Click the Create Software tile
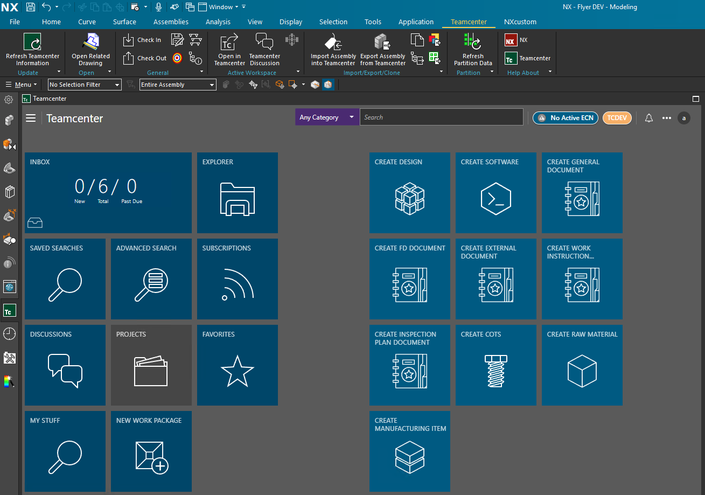 496,192
